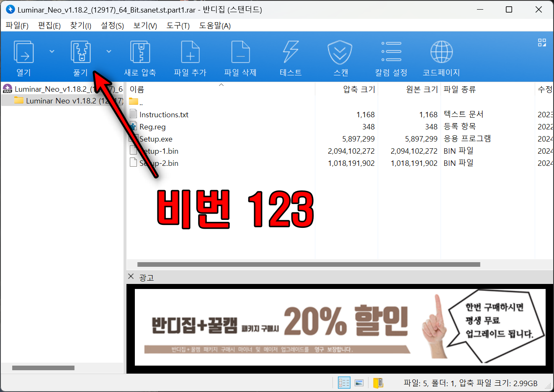Select the Luminar_Neo rar root tree node
Screen dimensions: 554x392
pyautogui.click(x=63, y=89)
